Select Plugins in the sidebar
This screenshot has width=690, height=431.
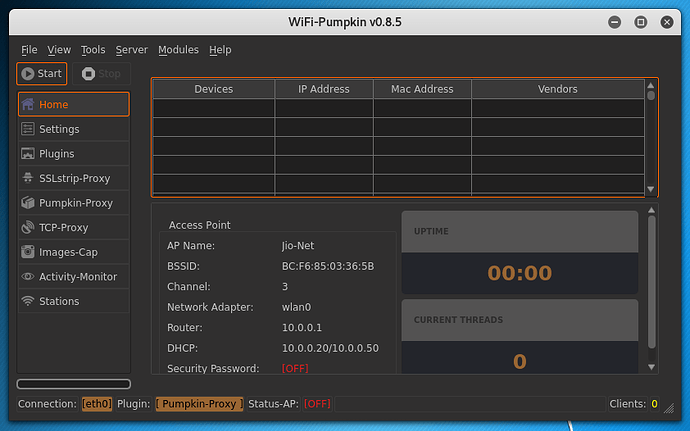tap(73, 154)
